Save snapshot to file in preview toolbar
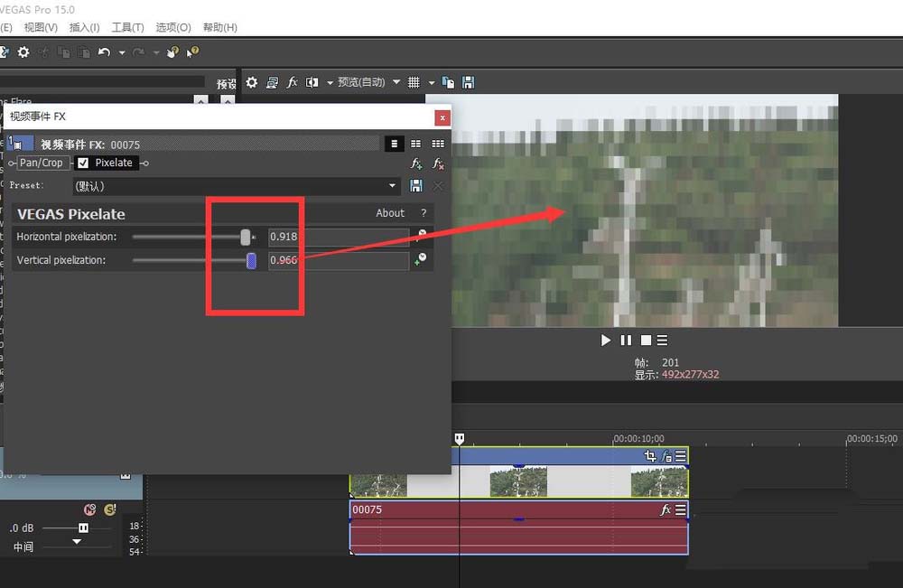903x588 pixels. [468, 82]
